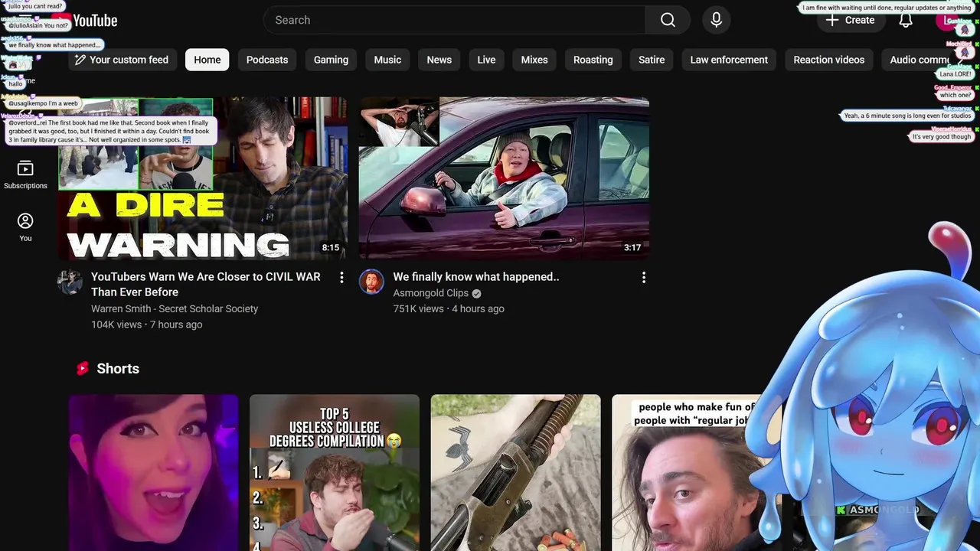This screenshot has width=980, height=551.
Task: Select the Satire filter chip
Action: point(652,60)
